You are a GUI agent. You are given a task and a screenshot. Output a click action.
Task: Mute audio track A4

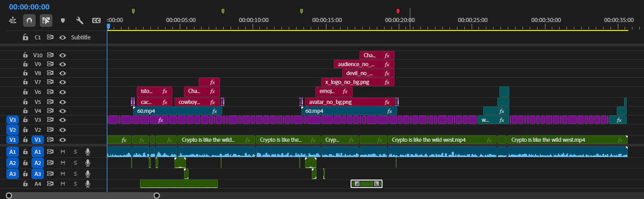pyautogui.click(x=63, y=184)
